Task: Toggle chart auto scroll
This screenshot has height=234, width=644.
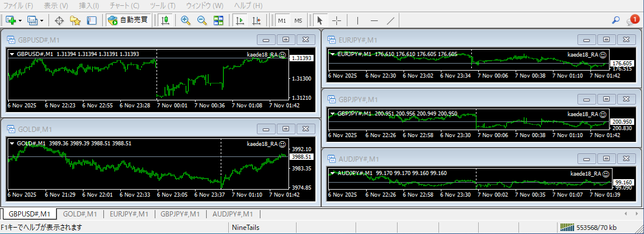Action: (x=239, y=20)
